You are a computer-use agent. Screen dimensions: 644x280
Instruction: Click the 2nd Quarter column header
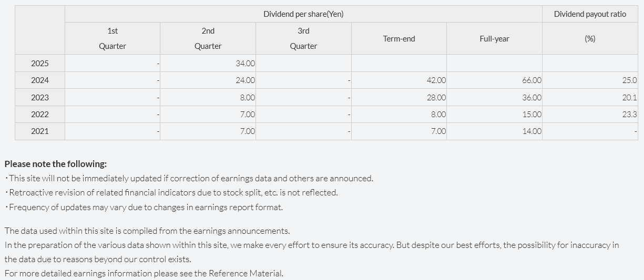pos(208,38)
